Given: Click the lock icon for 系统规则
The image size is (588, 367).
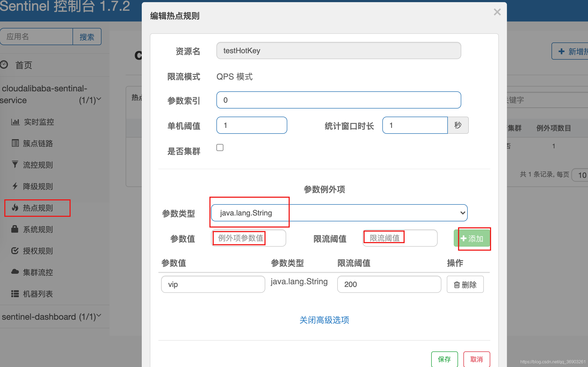Looking at the screenshot, I should [x=15, y=229].
